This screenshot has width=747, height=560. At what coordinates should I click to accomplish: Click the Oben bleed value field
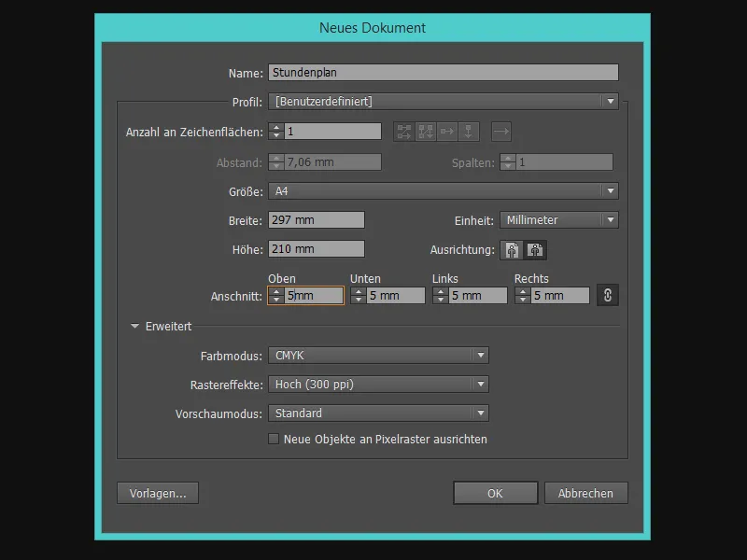(314, 295)
